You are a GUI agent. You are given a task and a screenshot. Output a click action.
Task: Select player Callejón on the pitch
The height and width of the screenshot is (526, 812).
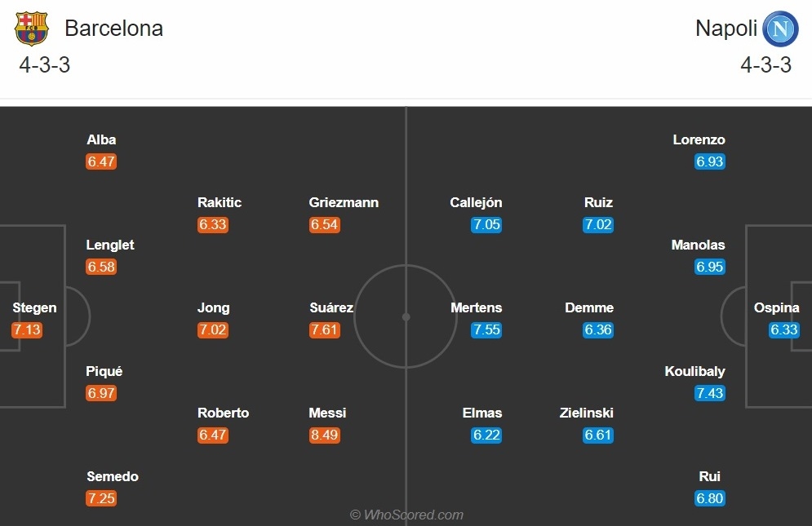[x=476, y=202]
